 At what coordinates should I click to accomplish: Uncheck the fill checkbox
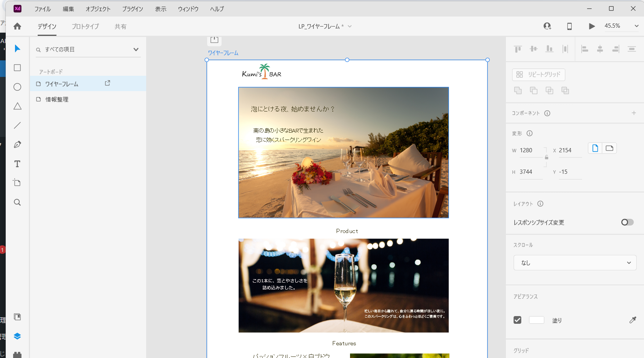(x=517, y=320)
